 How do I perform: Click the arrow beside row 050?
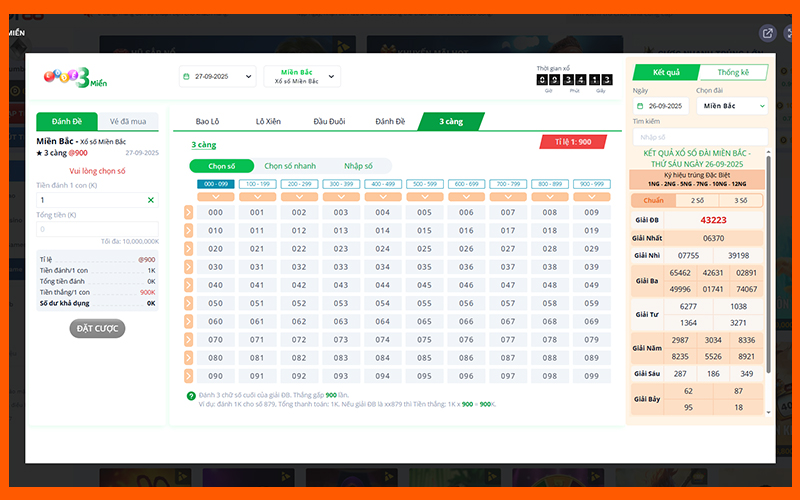[x=188, y=303]
